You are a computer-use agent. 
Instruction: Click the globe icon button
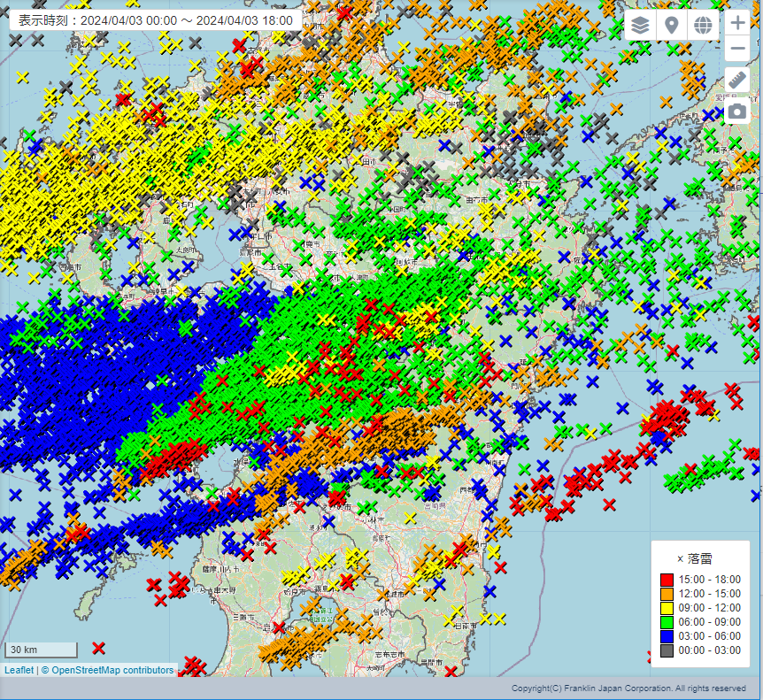(703, 25)
